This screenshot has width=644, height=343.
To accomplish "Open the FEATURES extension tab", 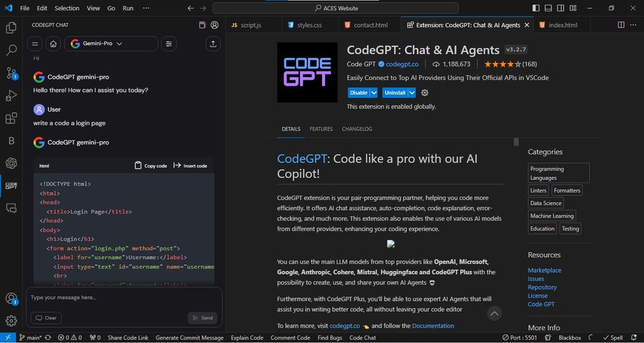I will 321,129.
